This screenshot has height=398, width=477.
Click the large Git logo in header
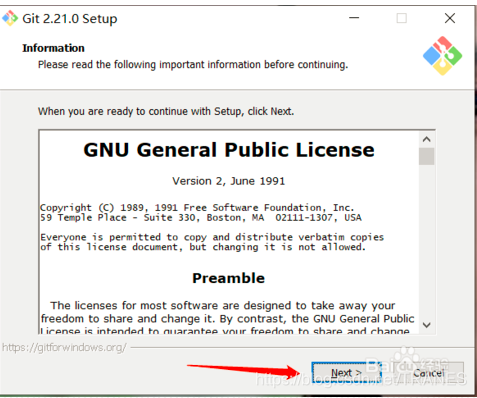[442, 56]
